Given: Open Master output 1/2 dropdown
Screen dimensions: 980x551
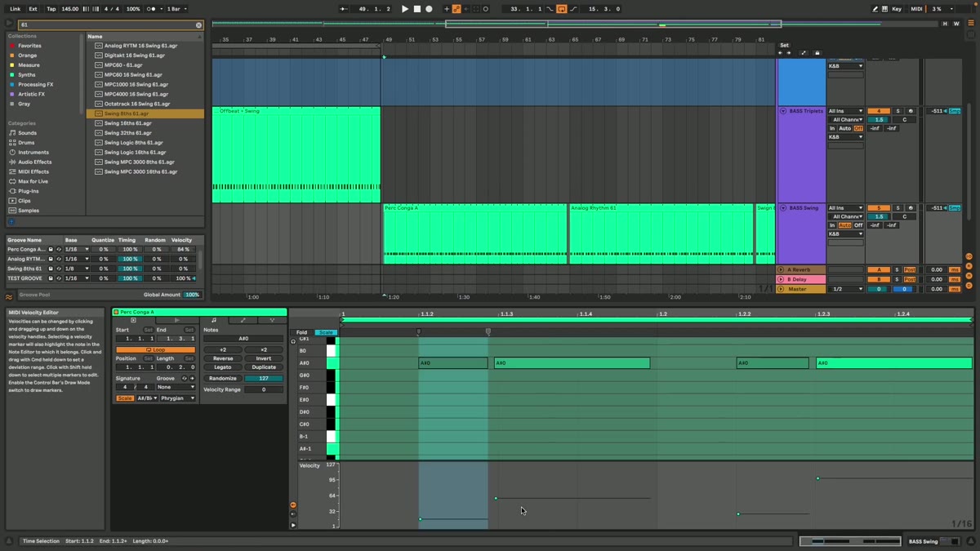Looking at the screenshot, I should pos(845,289).
